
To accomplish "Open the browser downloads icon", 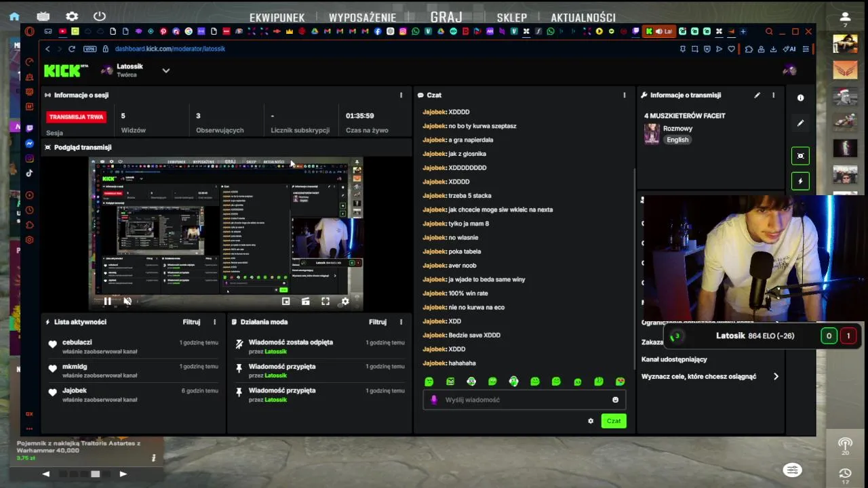I will [773, 49].
